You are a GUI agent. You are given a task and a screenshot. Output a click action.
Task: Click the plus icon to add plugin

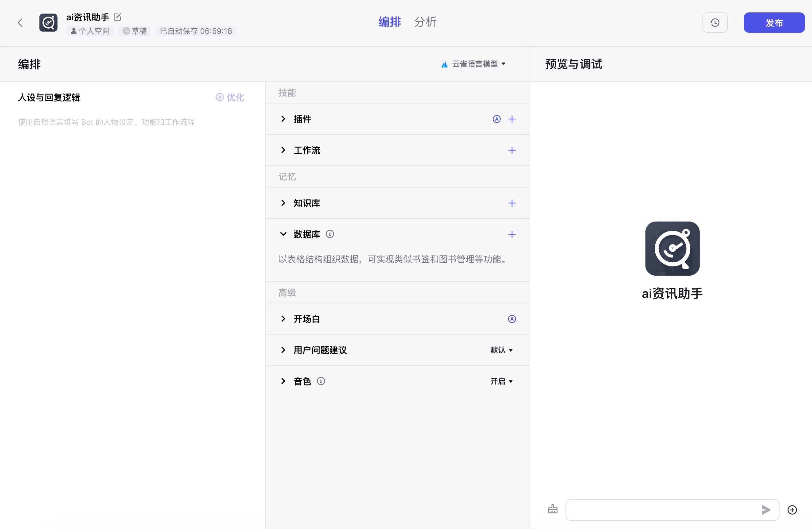(x=512, y=119)
